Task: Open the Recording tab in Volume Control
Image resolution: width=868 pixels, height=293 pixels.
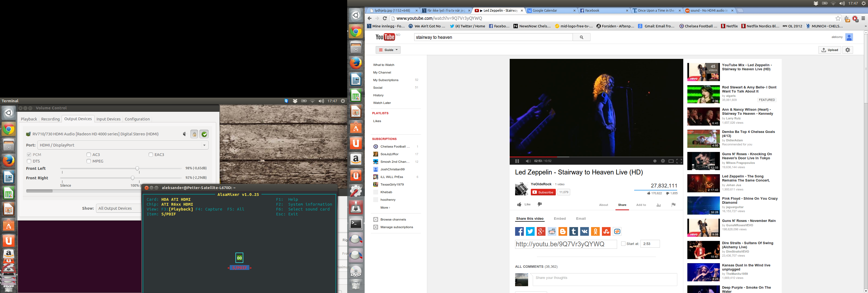Action: pos(50,119)
